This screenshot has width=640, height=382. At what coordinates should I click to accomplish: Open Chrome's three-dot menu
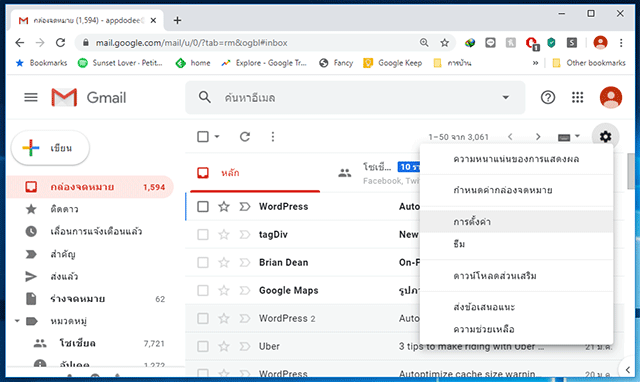(x=621, y=42)
